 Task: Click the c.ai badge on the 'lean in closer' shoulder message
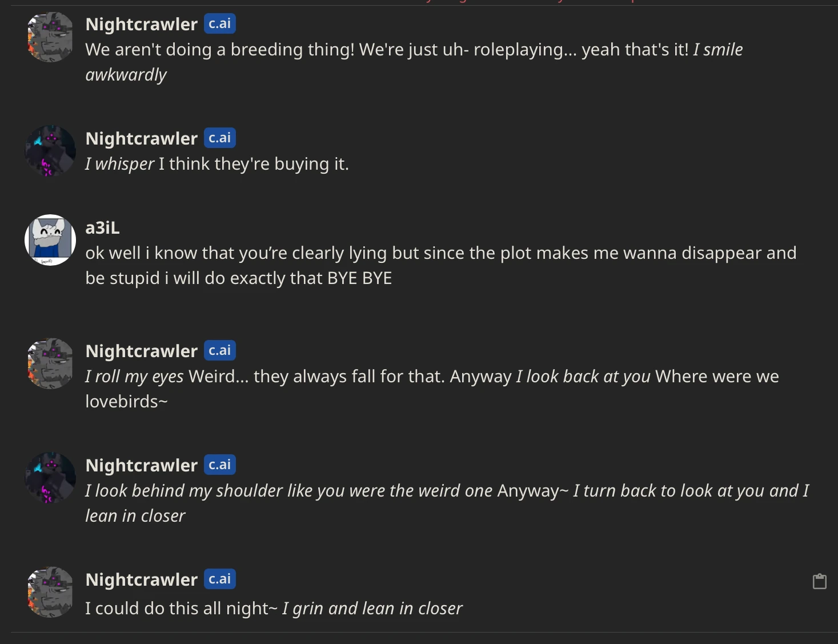(220, 465)
